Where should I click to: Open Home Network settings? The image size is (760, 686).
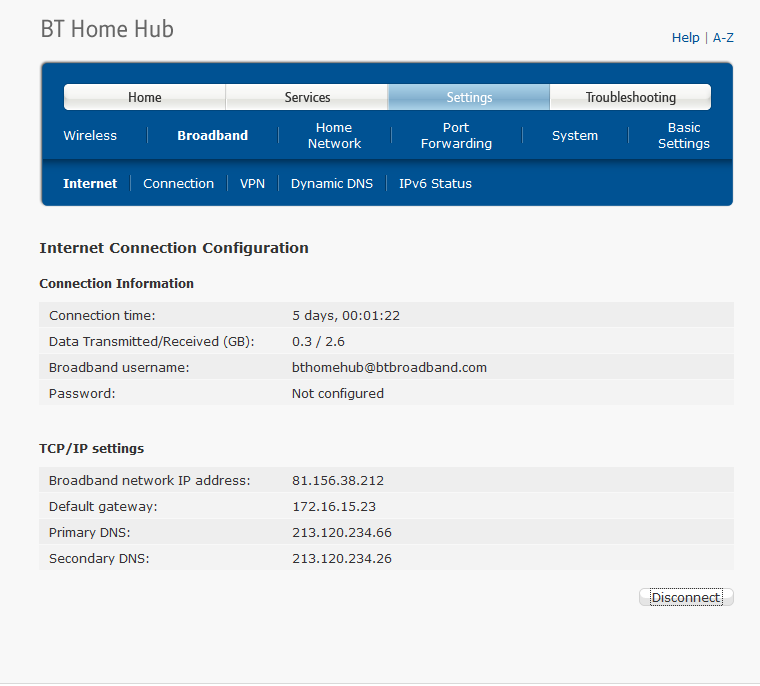334,135
